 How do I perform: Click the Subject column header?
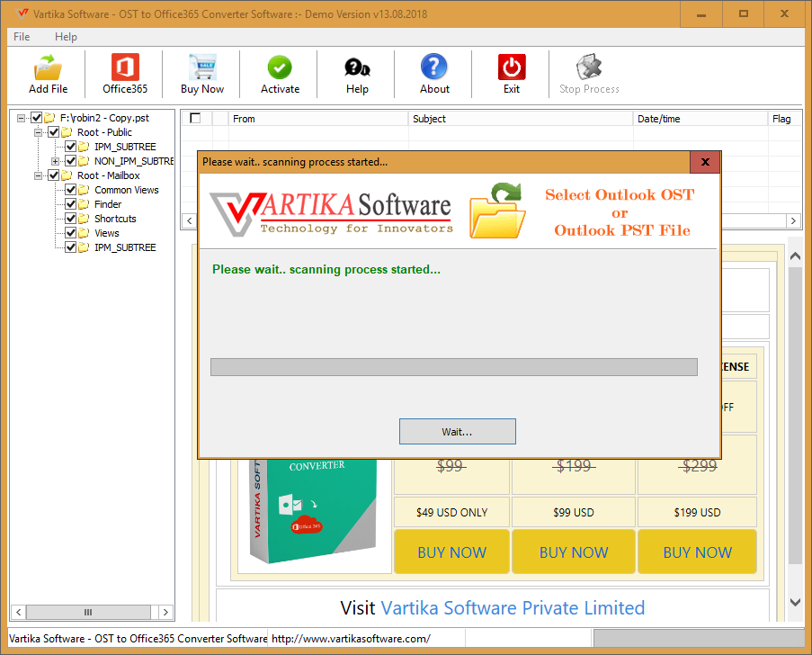(521, 119)
